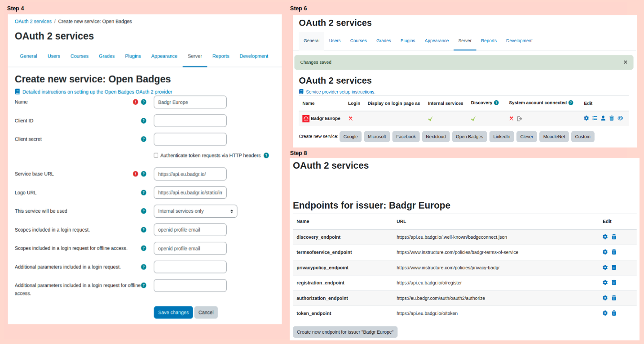Click the help icon next to Discovery
The image size is (644, 344).
496,103
